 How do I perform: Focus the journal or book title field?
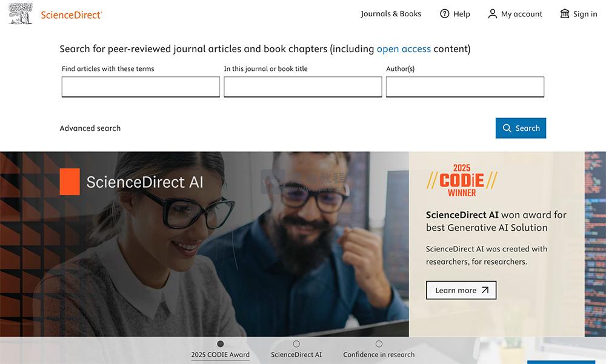302,87
